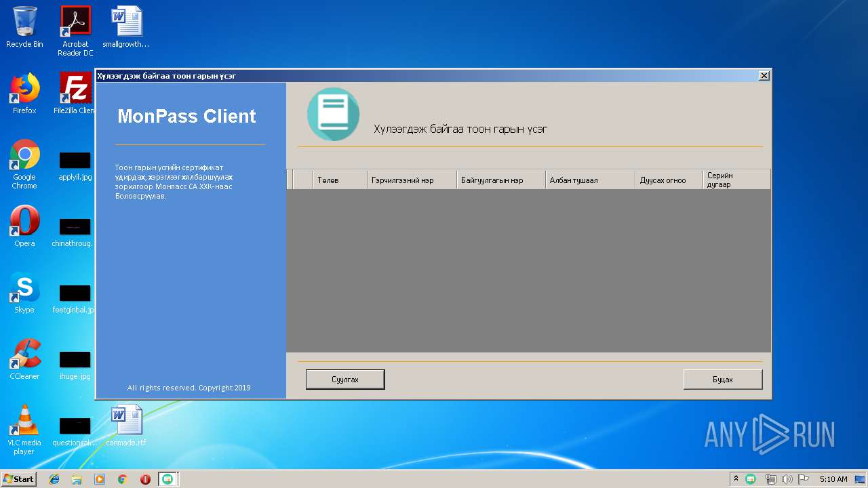
Task: Open FileZilla Client desktop shortcut
Action: point(75,94)
